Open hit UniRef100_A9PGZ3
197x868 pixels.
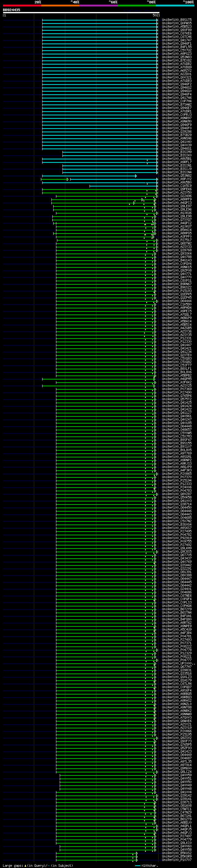point(177,54)
